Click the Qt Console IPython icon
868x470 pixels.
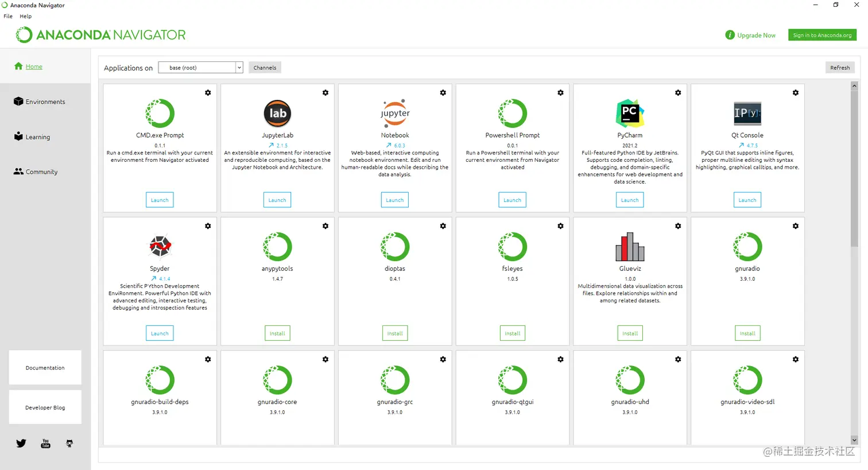747,113
